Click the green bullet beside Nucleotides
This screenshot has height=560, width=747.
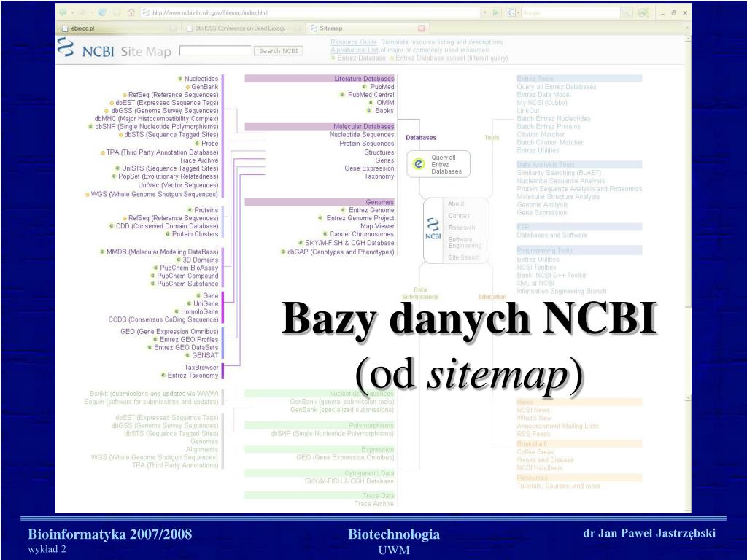[180, 79]
